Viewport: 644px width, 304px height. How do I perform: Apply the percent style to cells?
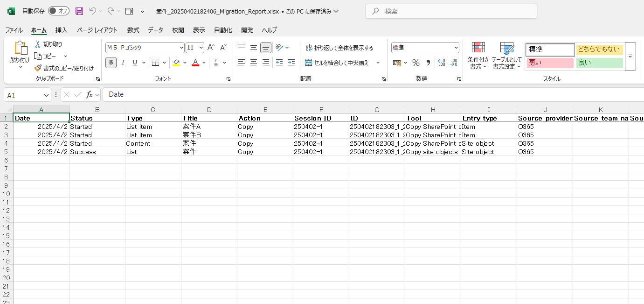[x=415, y=63]
